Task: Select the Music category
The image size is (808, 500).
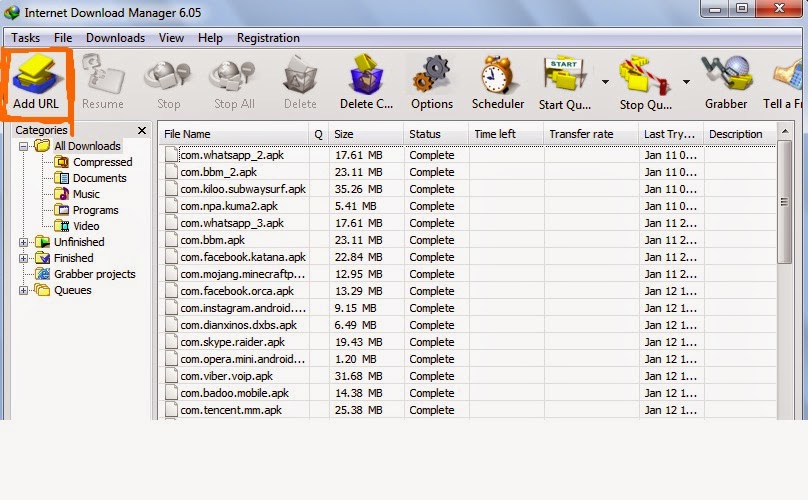Action: (86, 194)
